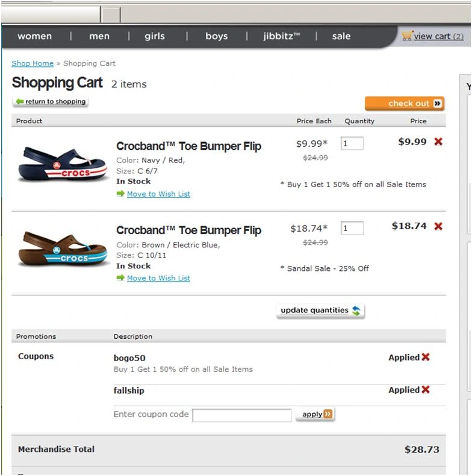Open the girls category menu

tap(155, 36)
